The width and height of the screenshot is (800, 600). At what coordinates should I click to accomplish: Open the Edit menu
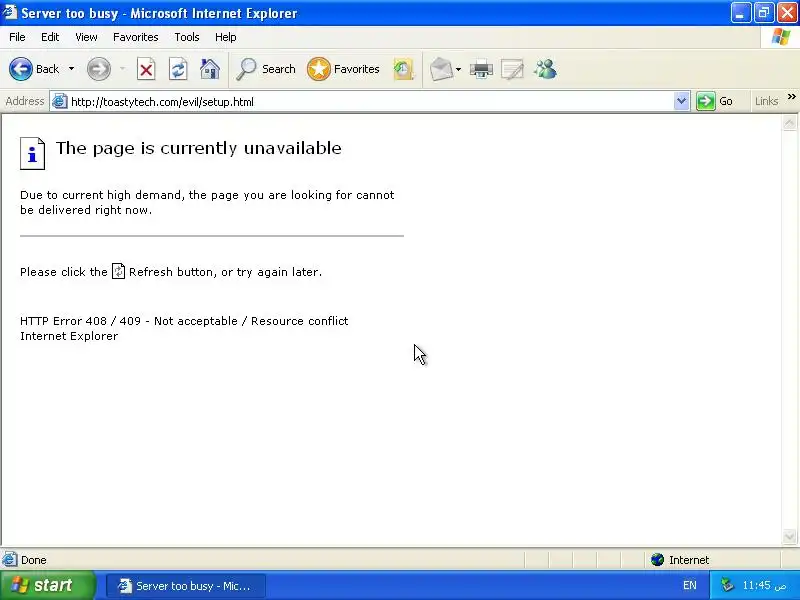50,37
